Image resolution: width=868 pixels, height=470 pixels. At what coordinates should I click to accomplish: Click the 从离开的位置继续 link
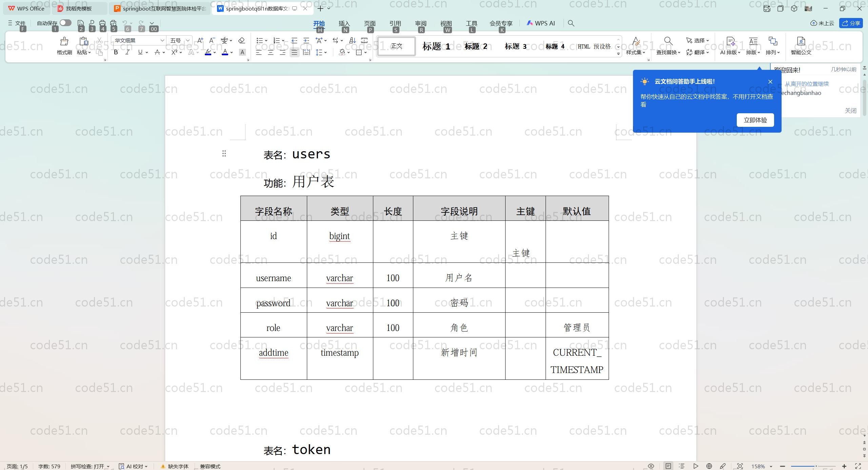click(x=807, y=84)
